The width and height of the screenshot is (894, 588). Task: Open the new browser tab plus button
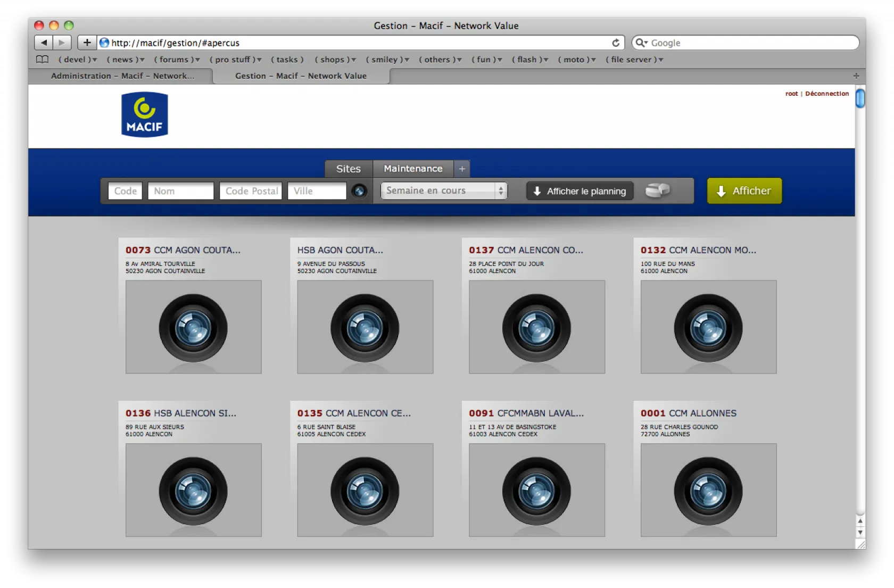click(x=856, y=76)
